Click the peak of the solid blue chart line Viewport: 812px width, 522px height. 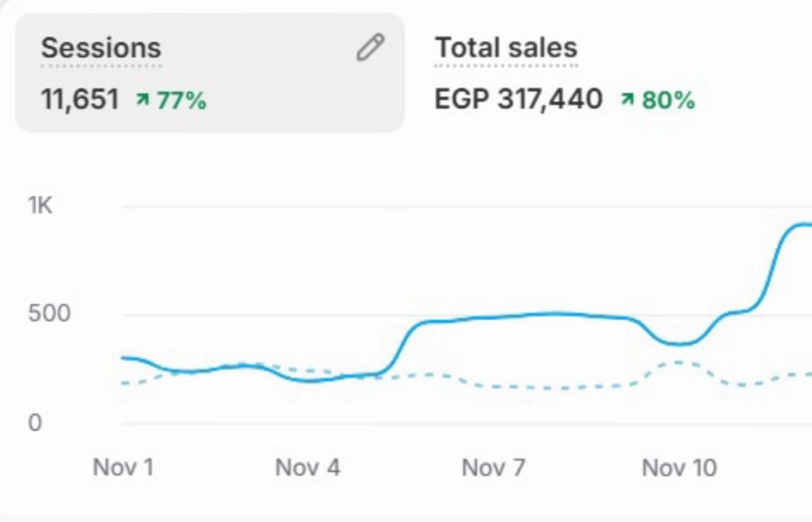[801, 224]
